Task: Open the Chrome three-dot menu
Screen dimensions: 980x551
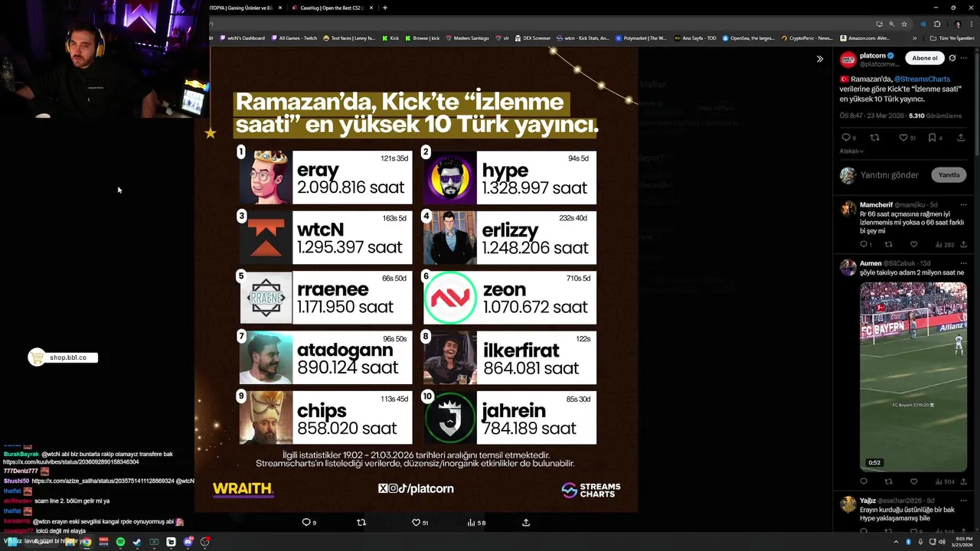Action: click(972, 24)
